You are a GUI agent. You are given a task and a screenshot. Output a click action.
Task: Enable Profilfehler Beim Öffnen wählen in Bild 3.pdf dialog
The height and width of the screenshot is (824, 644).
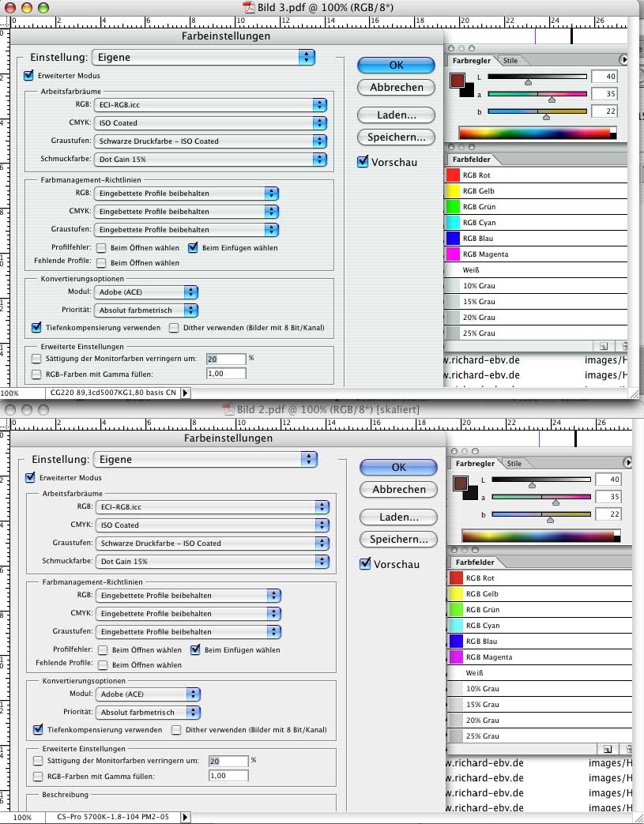[x=101, y=248]
